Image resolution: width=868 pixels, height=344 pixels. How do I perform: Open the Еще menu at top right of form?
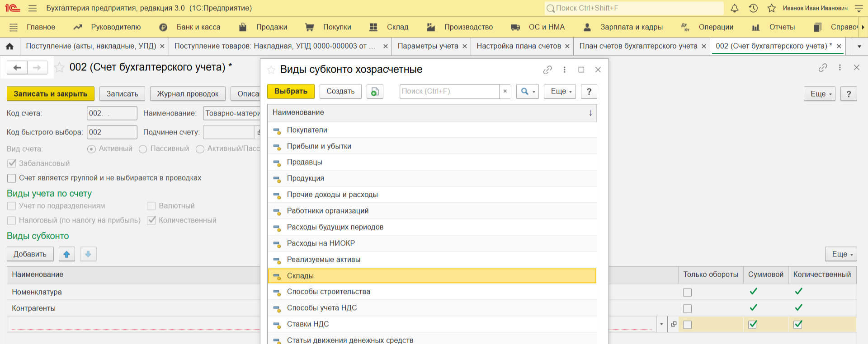coord(820,94)
